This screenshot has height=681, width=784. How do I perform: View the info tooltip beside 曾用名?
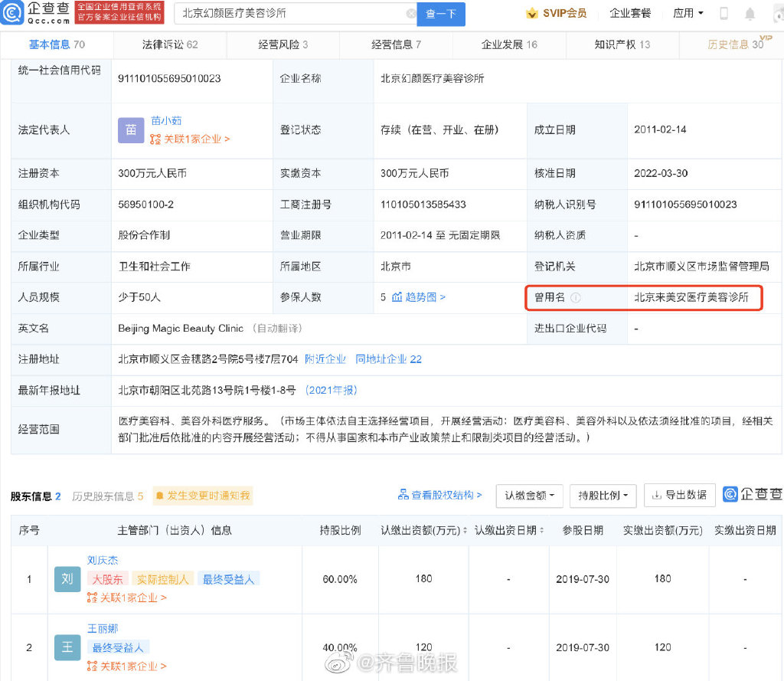[x=576, y=296]
